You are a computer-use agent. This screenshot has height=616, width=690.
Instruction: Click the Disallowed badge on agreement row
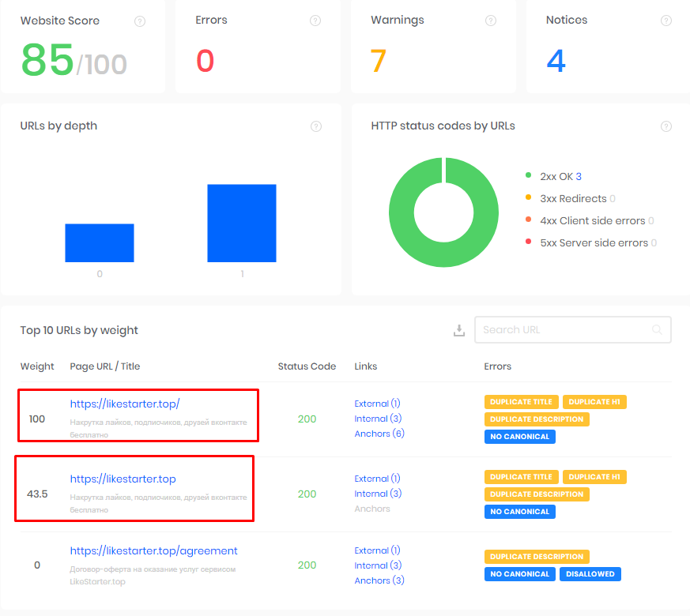(590, 574)
